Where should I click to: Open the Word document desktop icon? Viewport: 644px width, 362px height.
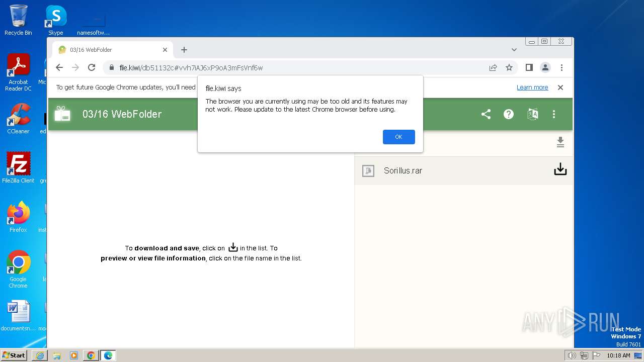[18, 316]
